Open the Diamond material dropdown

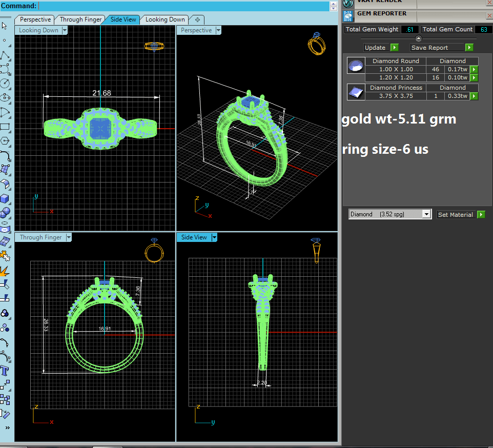point(426,214)
